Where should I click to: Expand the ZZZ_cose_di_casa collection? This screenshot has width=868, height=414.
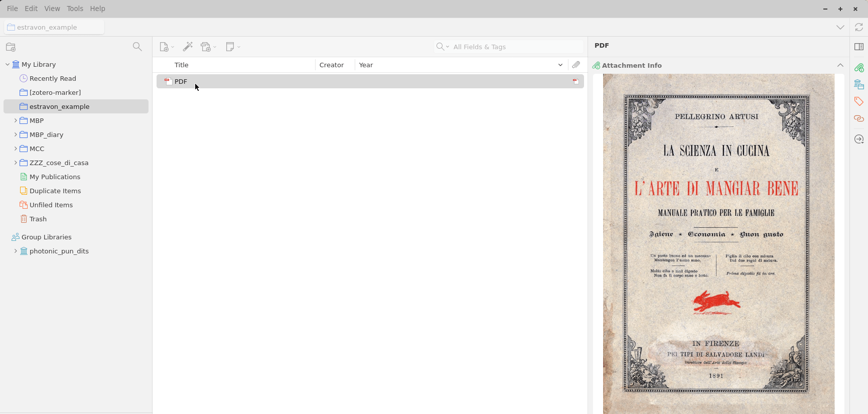pyautogui.click(x=16, y=163)
